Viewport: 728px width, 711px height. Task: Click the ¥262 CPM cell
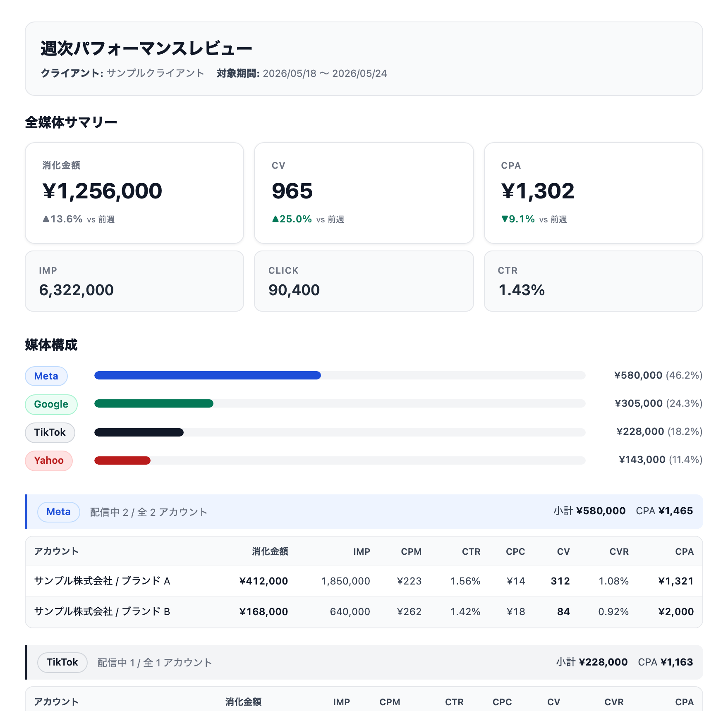(409, 612)
